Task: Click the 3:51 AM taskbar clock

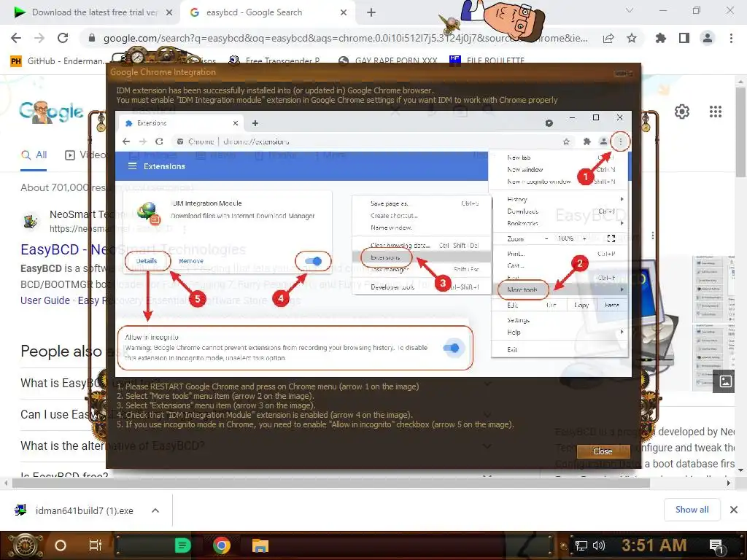Action: 654,545
